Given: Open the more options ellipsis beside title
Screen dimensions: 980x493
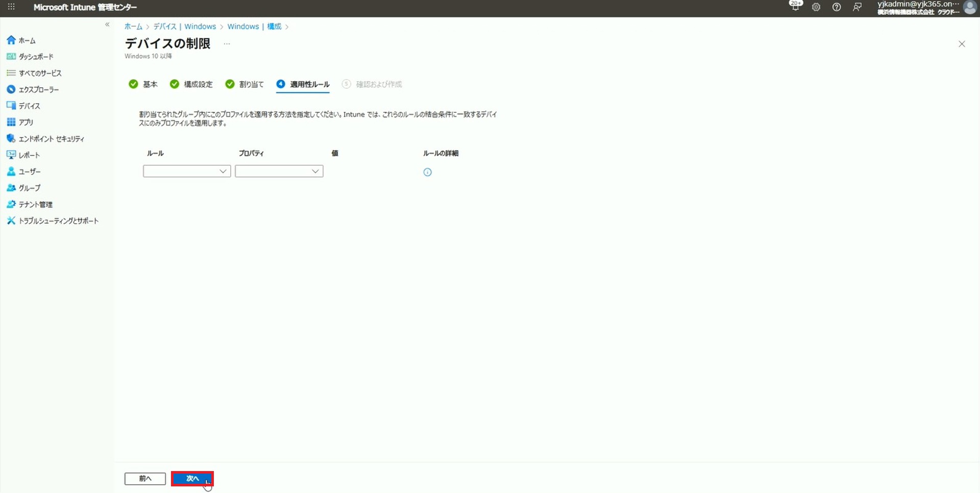Looking at the screenshot, I should [x=227, y=44].
